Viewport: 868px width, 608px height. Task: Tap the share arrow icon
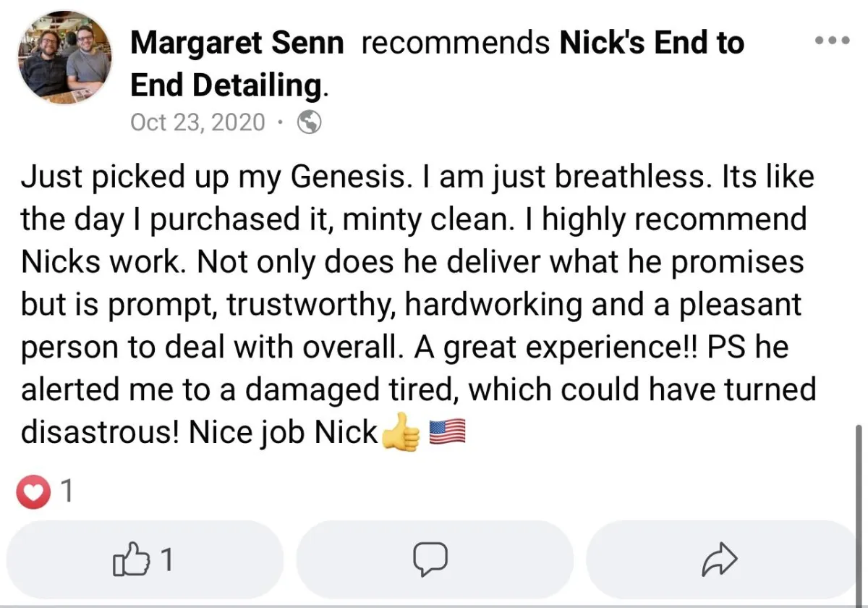coord(720,560)
